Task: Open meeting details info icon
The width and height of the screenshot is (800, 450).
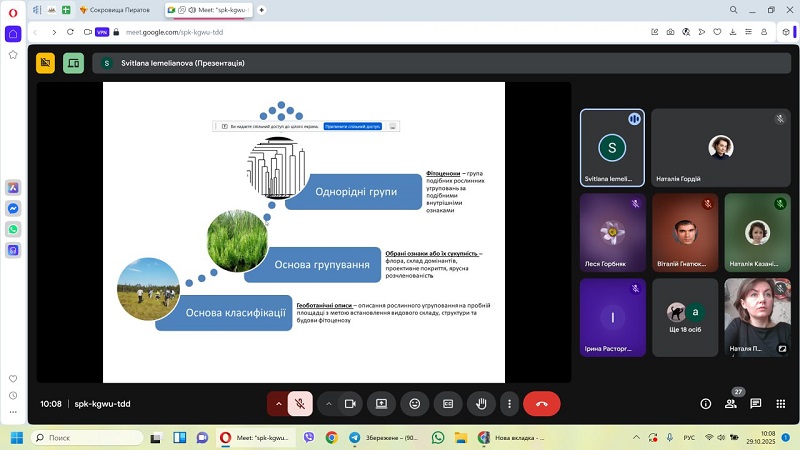Action: coord(706,404)
